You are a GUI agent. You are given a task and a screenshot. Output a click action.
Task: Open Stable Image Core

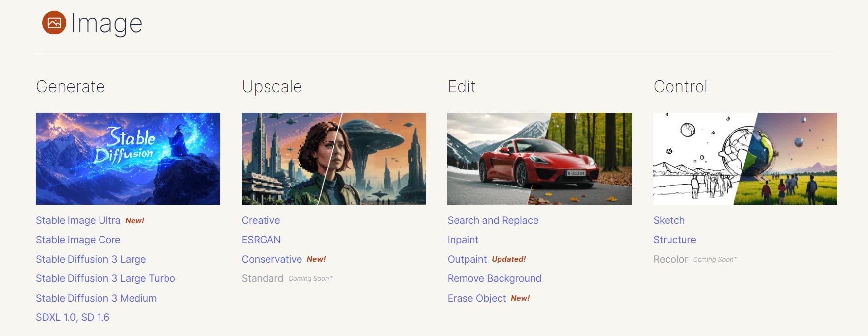click(78, 240)
